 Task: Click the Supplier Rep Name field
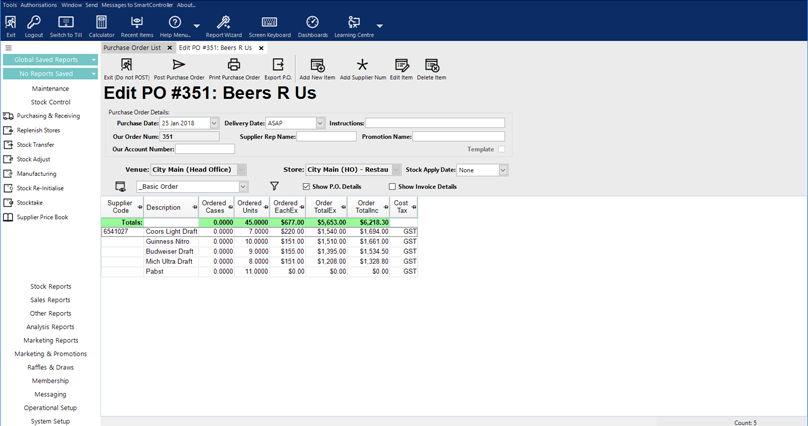(326, 136)
